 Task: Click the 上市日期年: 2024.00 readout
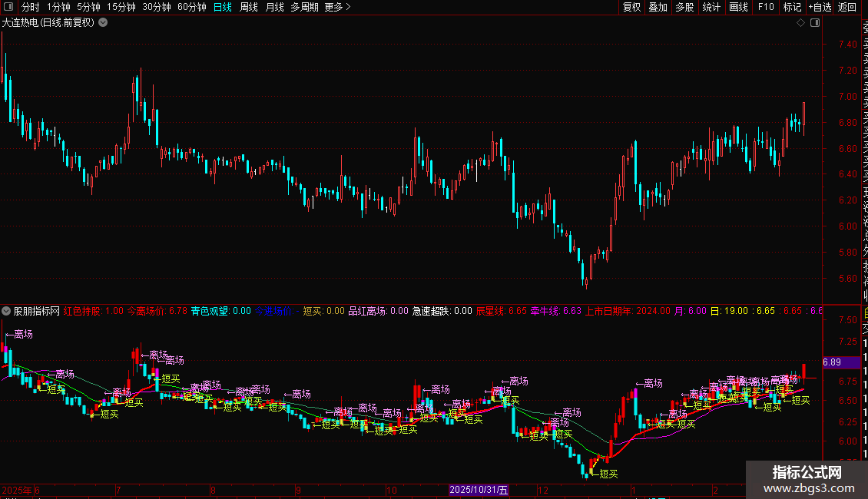click(628, 311)
